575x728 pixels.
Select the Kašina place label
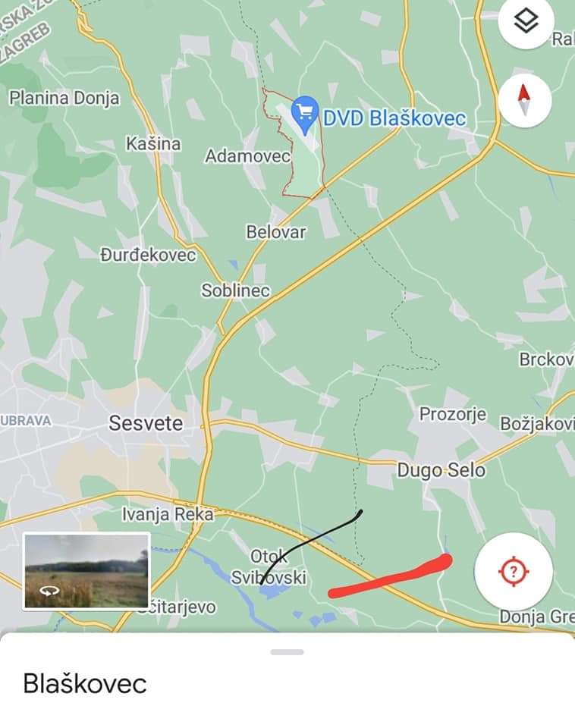pyautogui.click(x=153, y=144)
